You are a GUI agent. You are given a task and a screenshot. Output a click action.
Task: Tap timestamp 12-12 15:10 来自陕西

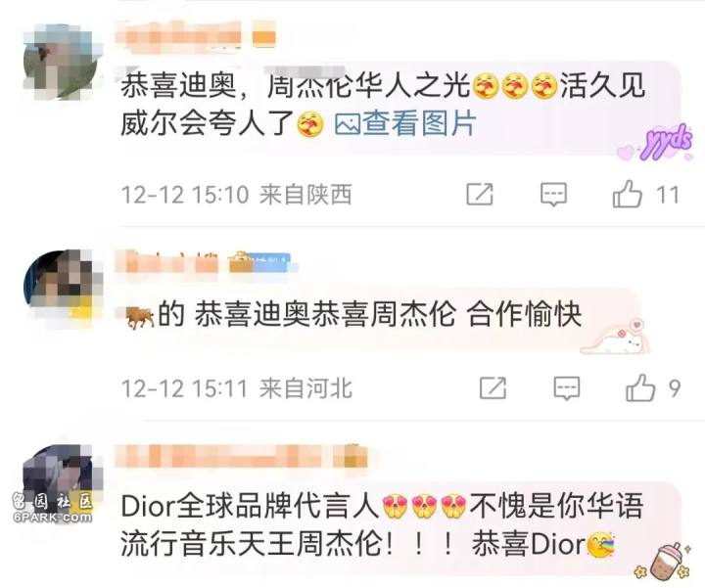pos(237,195)
